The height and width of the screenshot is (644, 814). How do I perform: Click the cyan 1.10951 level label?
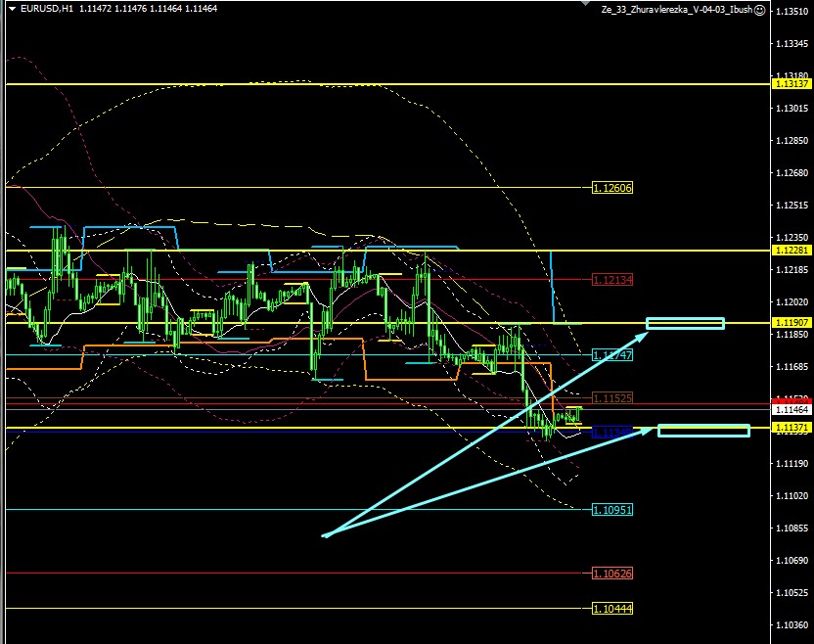click(x=612, y=509)
